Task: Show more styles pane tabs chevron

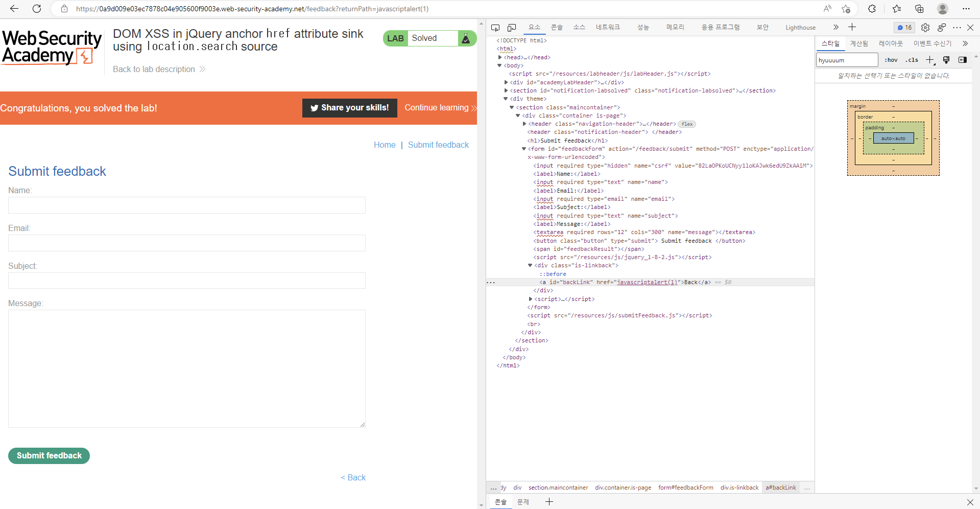Action: pyautogui.click(x=965, y=43)
